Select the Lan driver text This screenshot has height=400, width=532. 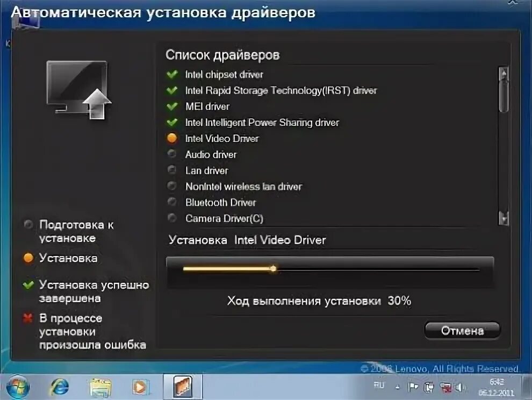(x=207, y=170)
